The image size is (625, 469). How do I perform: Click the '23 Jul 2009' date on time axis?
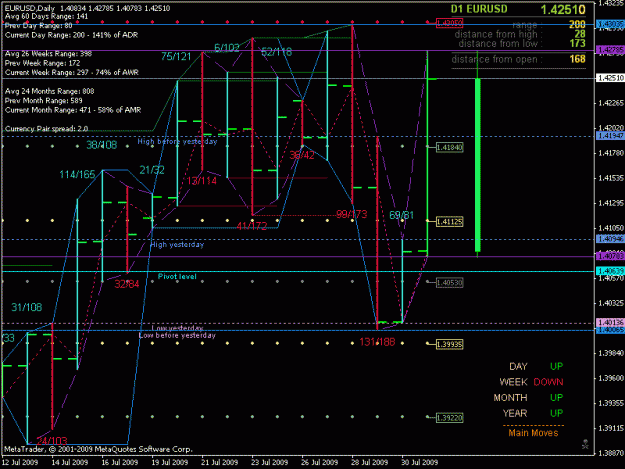[269, 463]
